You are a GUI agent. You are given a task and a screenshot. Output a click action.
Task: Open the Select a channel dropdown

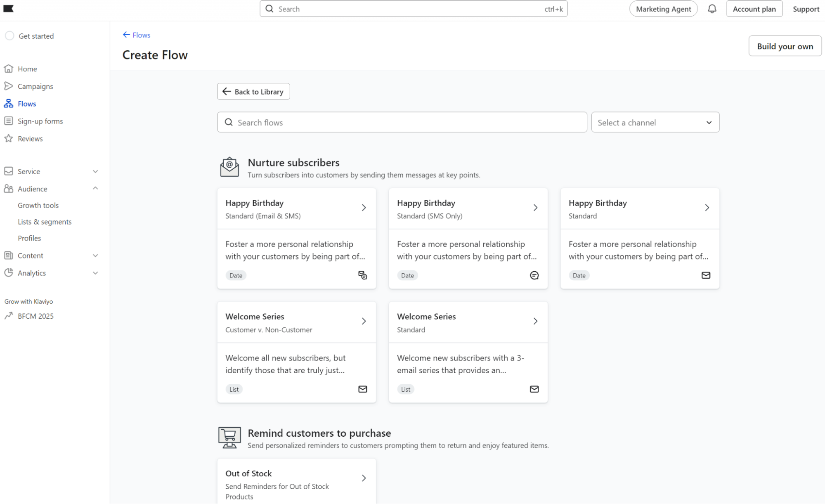point(655,123)
